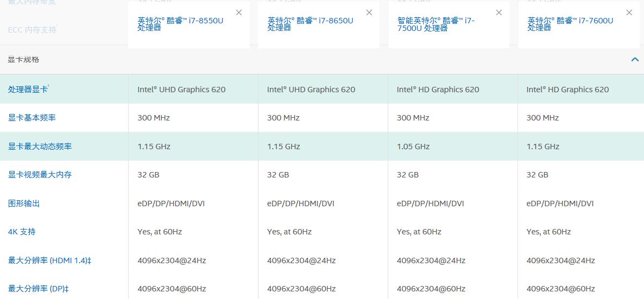644x299 pixels.
Task: Click 最大分辨率 (DP) row label
Action: [38, 289]
